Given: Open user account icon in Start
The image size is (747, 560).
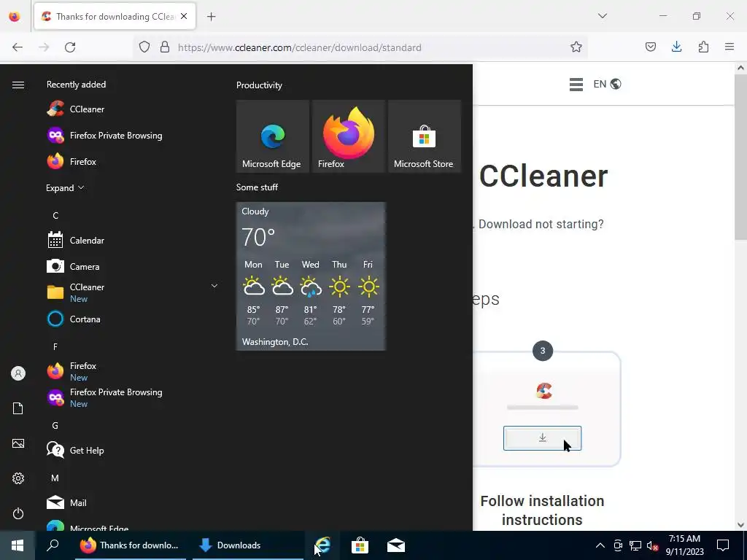Looking at the screenshot, I should click(18, 373).
